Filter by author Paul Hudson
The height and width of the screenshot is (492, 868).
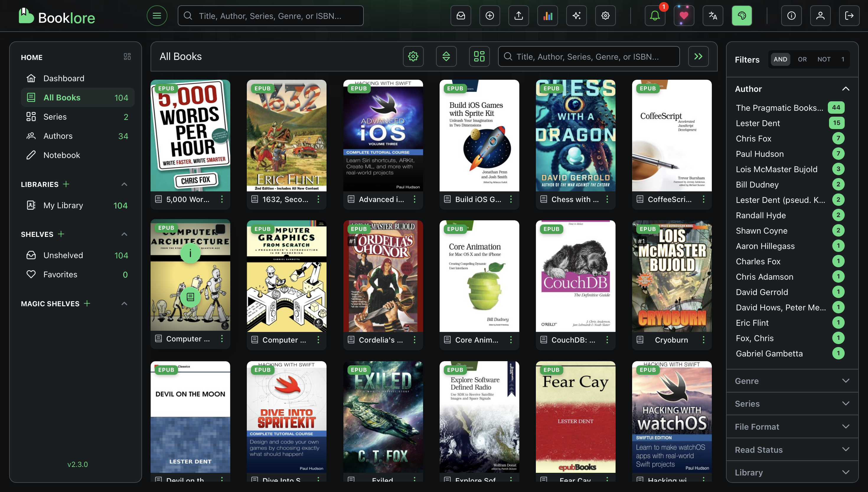790,154
